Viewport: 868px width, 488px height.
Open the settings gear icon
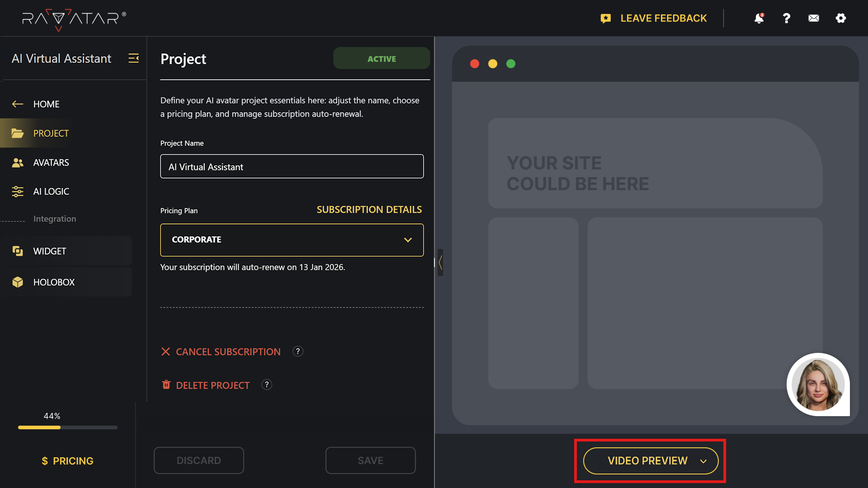(x=840, y=18)
